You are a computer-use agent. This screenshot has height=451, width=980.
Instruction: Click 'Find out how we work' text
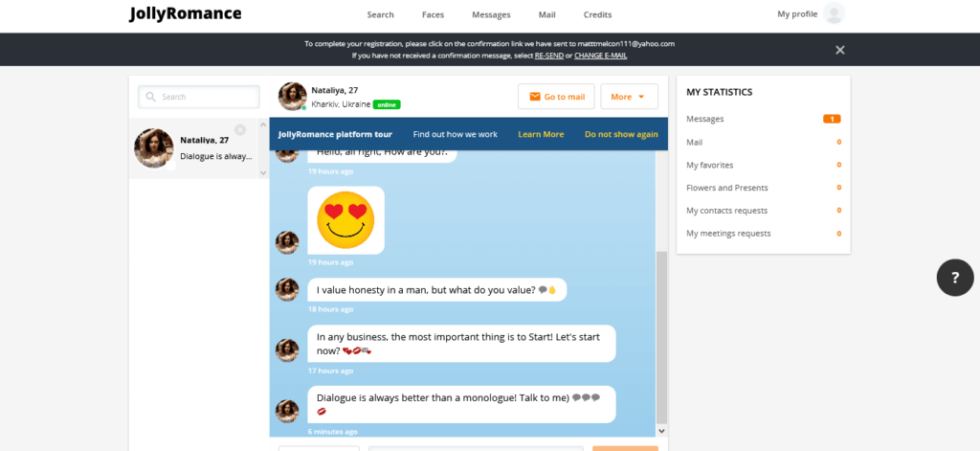[455, 134]
